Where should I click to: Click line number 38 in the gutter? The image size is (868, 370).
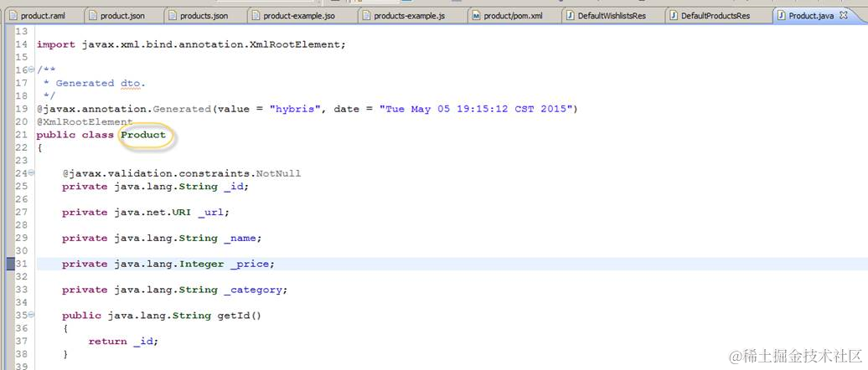(22, 354)
